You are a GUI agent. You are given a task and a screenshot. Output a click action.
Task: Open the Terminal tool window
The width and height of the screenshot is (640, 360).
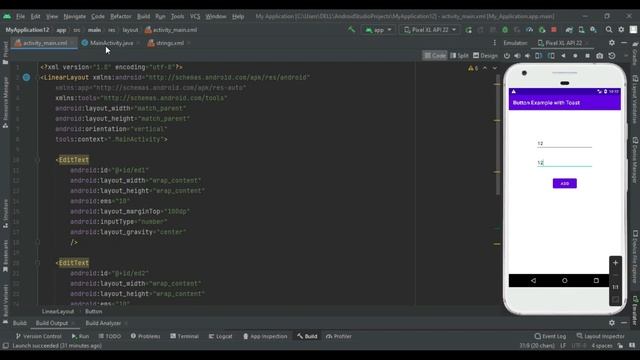[x=184, y=336]
